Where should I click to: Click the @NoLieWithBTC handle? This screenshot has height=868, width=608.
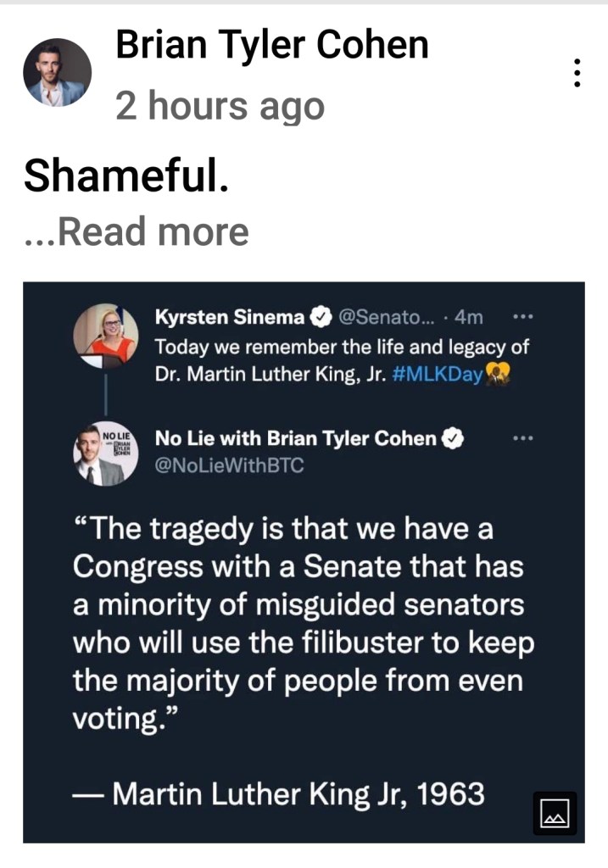tap(229, 465)
